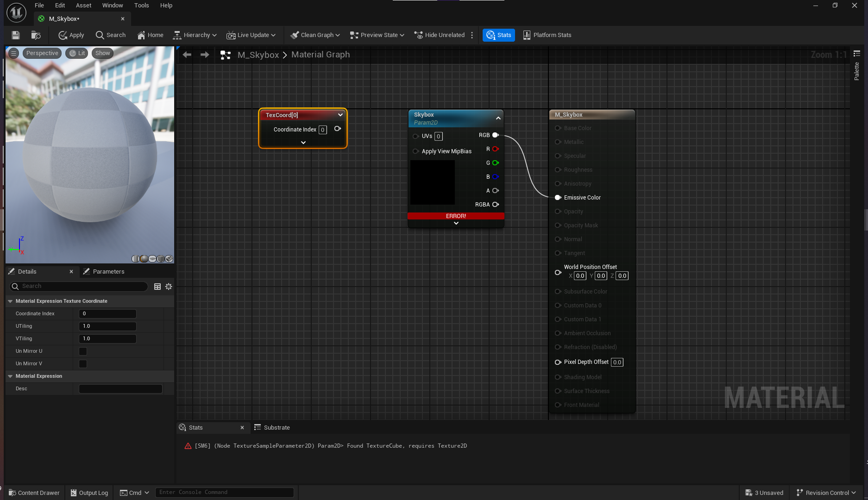Toggle the Stats button
Image resolution: width=868 pixels, height=500 pixels.
[x=499, y=35]
